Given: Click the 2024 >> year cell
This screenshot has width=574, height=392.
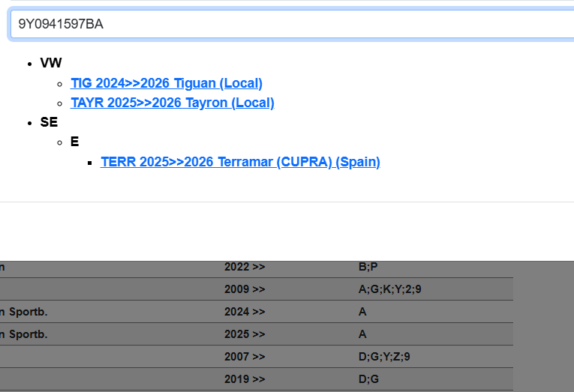Looking at the screenshot, I should (x=245, y=312).
